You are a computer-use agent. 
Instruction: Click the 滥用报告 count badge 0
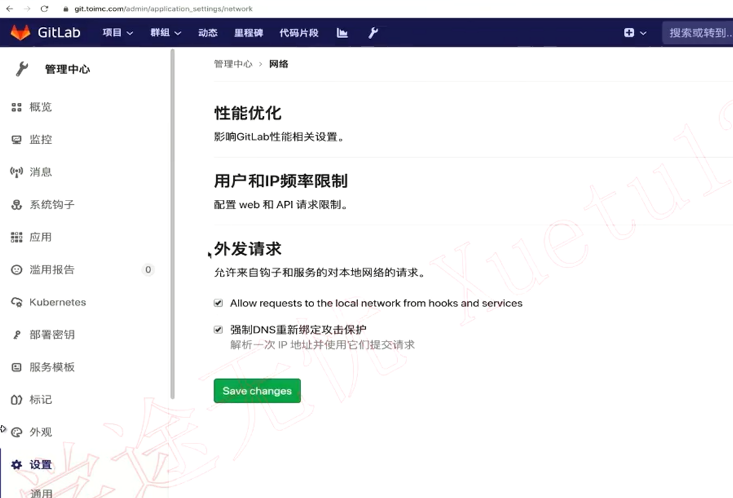[x=148, y=270]
